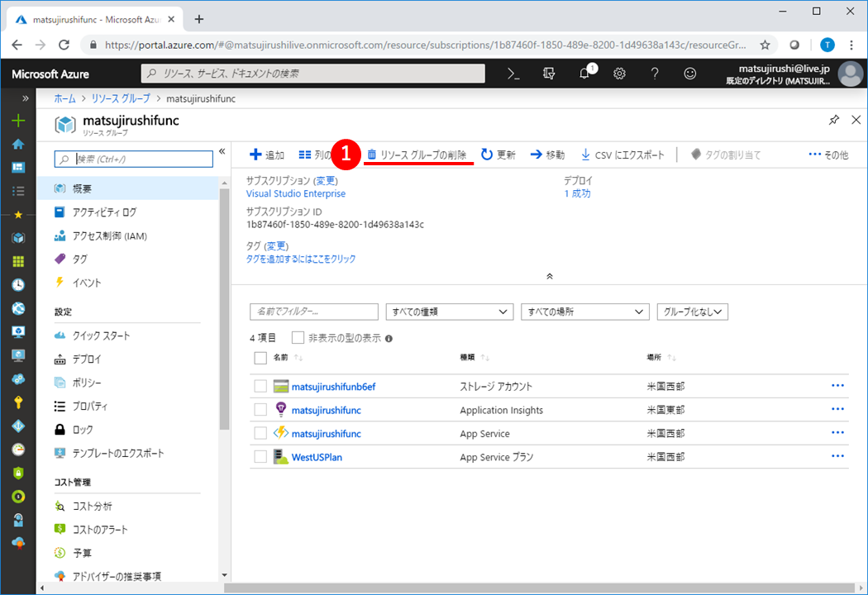868x595 pixels.
Task: Expand the left sidebar with the double right chevron
Action: [25, 98]
